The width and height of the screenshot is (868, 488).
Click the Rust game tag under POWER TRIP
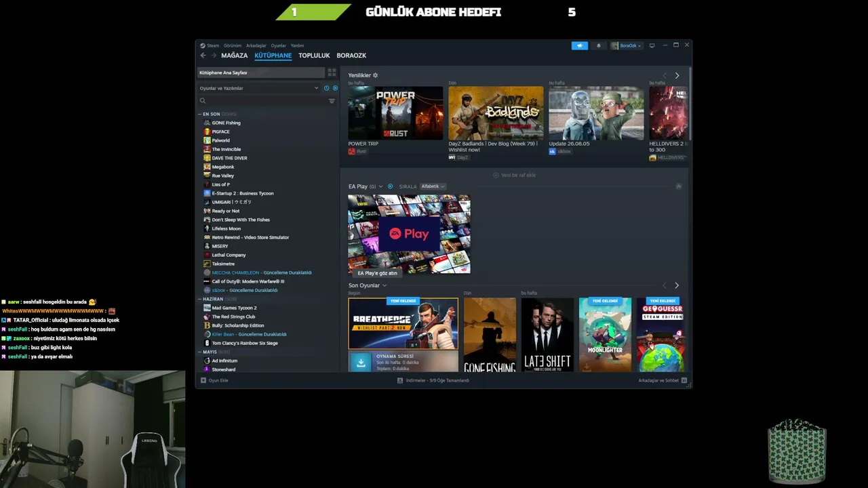(357, 151)
